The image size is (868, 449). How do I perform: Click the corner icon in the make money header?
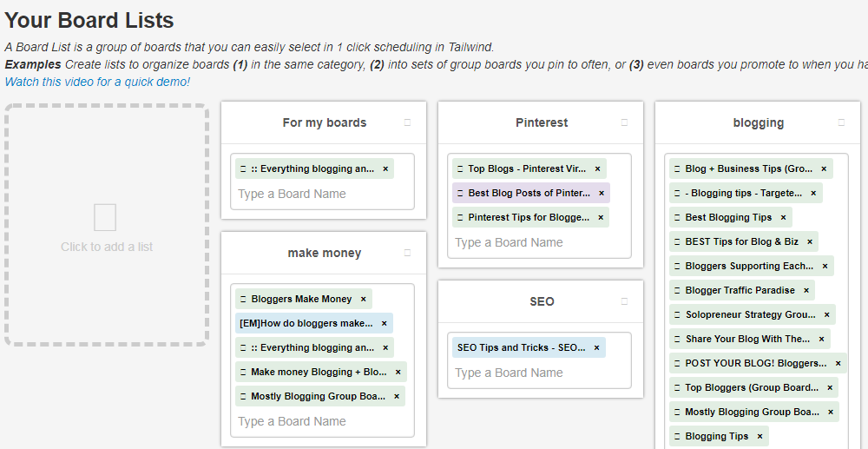(407, 253)
